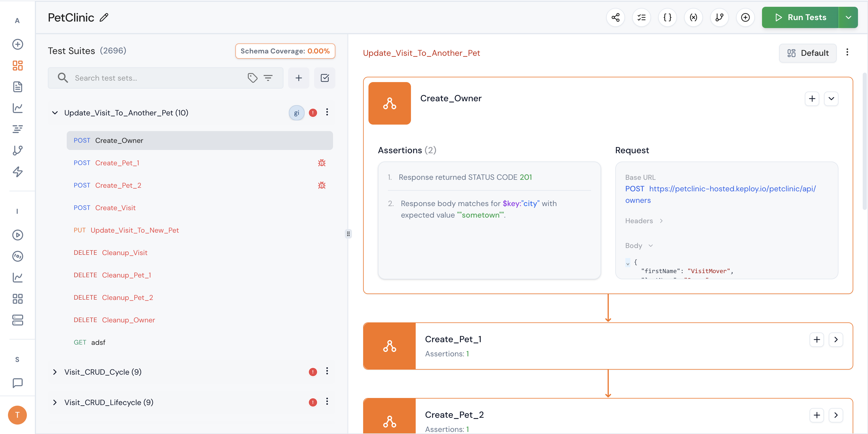This screenshot has height=434, width=868.
Task: Click the pencil icon next to PetClinic
Action: coord(104,17)
